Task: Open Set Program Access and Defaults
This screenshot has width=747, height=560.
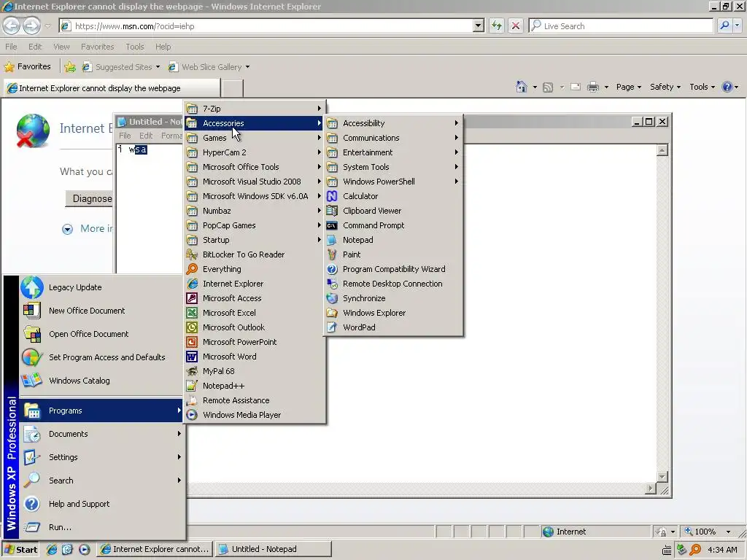Action: coord(101,357)
